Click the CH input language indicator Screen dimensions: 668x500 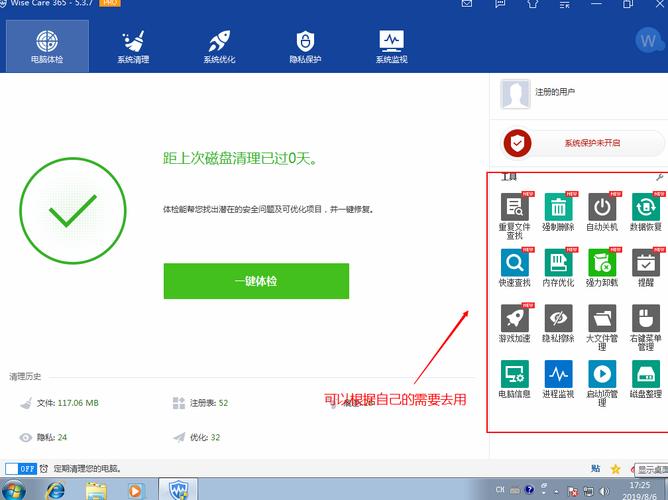coord(500,490)
